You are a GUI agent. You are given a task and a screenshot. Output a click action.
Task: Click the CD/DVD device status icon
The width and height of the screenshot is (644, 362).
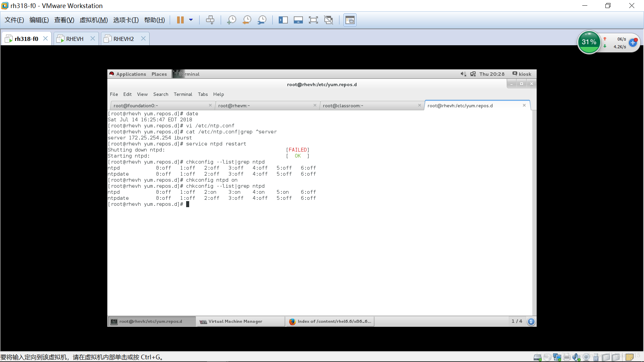(x=547, y=357)
